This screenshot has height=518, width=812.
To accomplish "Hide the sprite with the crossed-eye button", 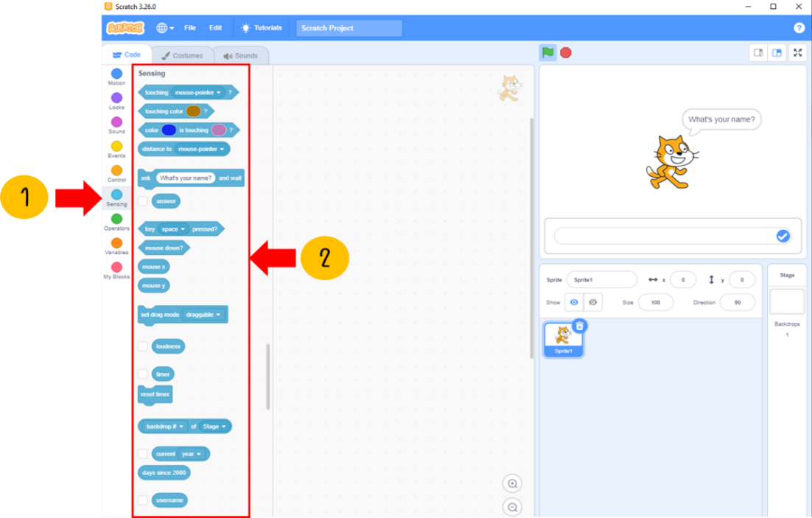I will [x=593, y=302].
